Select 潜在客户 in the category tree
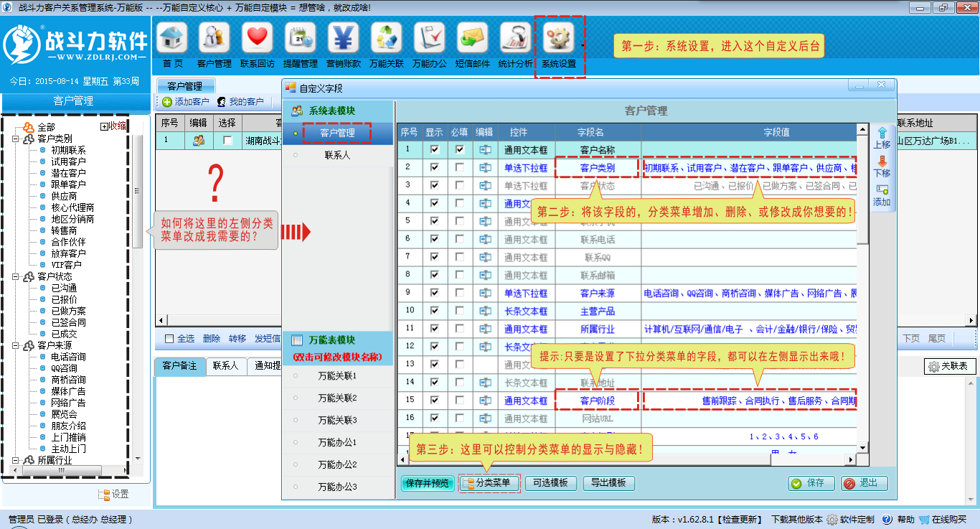Viewport: 980px width, 529px height. pyautogui.click(x=68, y=173)
